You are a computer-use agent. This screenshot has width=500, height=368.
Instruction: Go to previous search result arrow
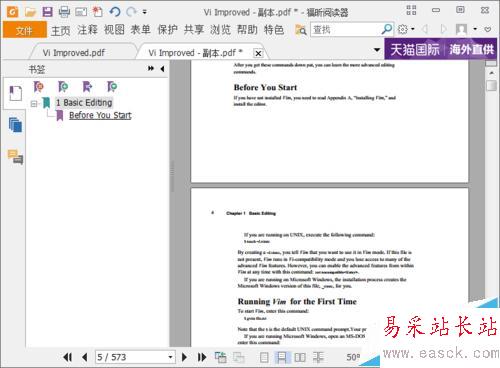(425, 29)
